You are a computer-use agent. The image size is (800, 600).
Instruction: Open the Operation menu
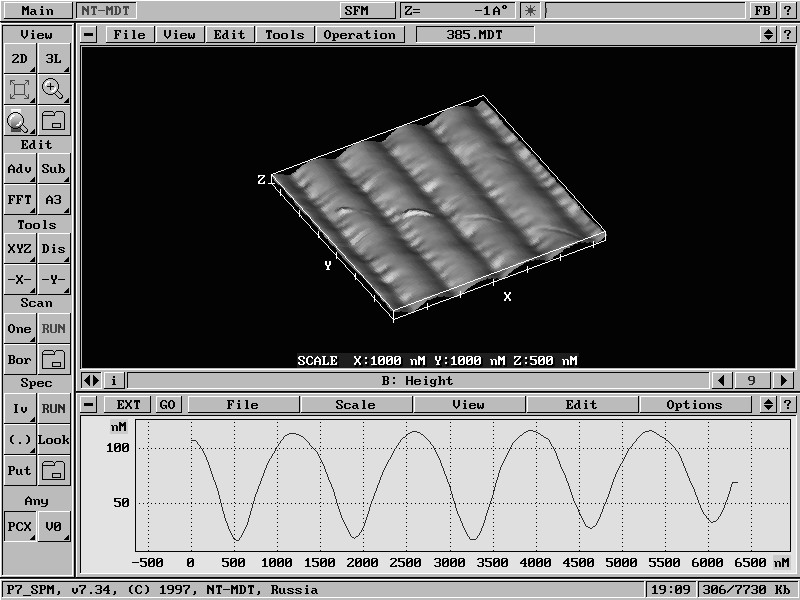click(359, 34)
